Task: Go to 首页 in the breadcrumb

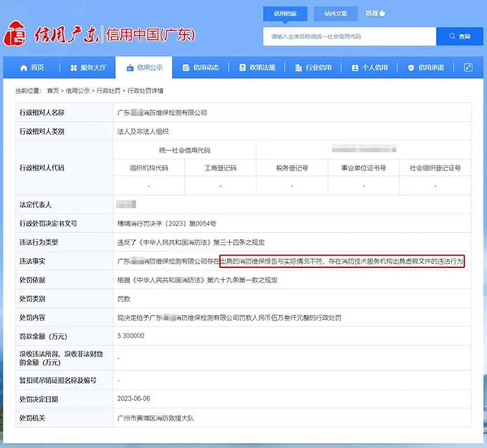Action: click(54, 91)
